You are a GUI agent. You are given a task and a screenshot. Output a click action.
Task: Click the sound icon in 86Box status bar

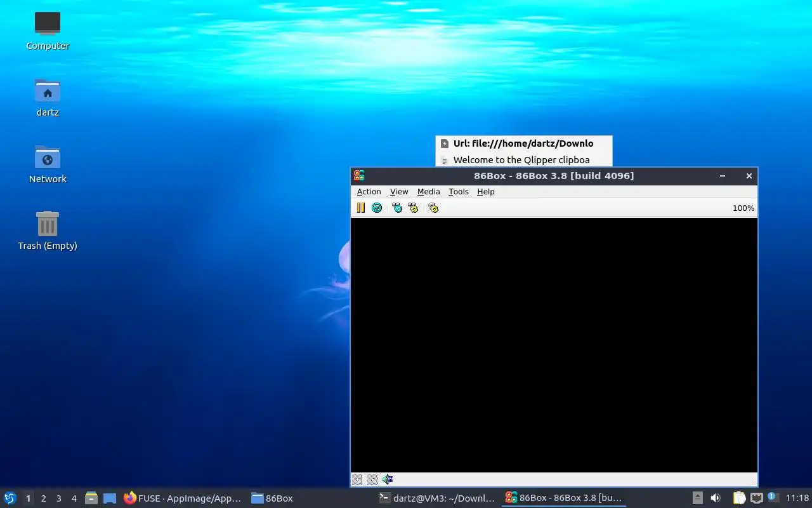point(388,479)
